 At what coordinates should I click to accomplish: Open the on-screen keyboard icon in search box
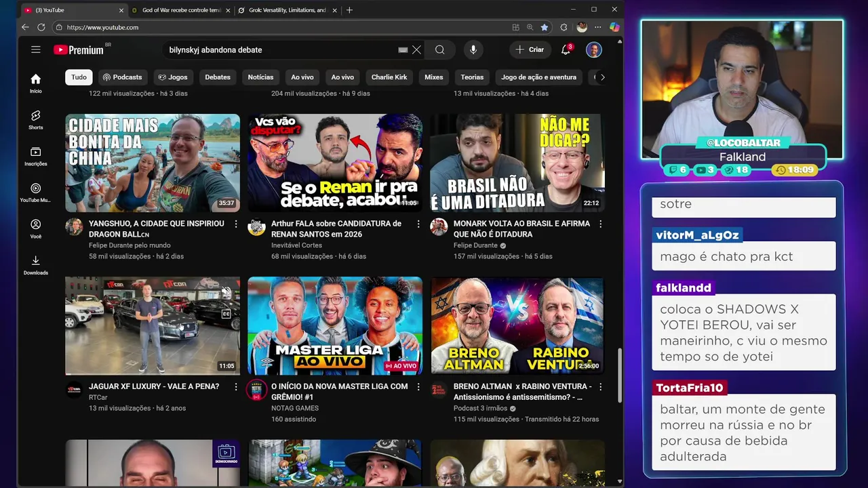coord(403,49)
